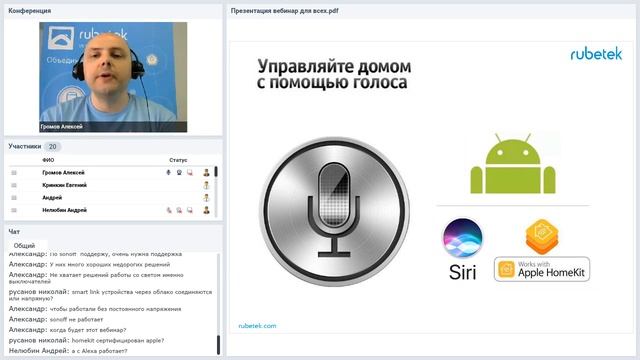Click chat message 'а с Alexa работает?'

coord(100,351)
